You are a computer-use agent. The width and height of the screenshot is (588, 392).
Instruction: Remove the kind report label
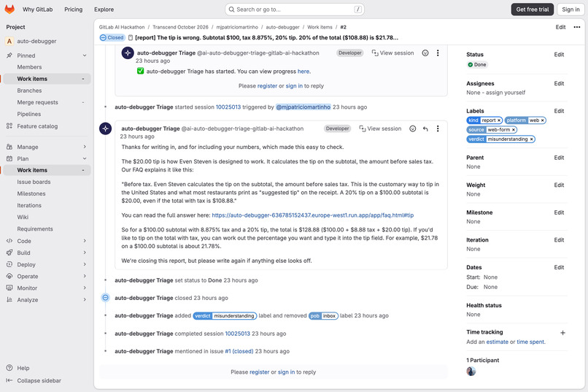(499, 120)
